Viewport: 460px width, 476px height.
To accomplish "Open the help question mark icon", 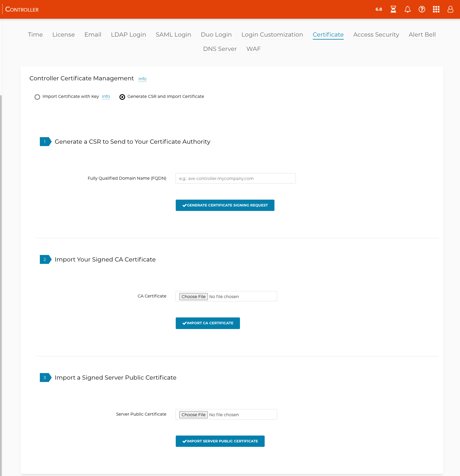I will pos(422,10).
